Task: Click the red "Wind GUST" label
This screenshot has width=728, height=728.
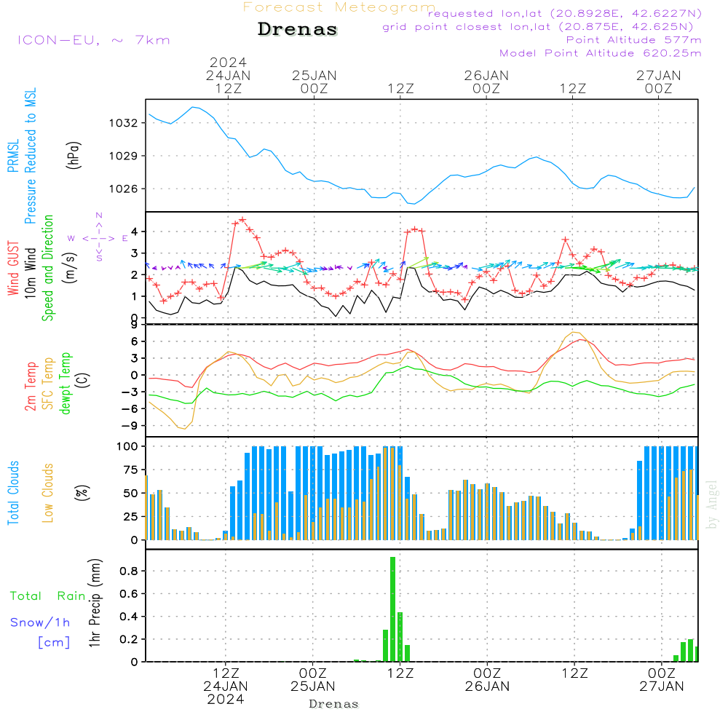Action: point(13,268)
